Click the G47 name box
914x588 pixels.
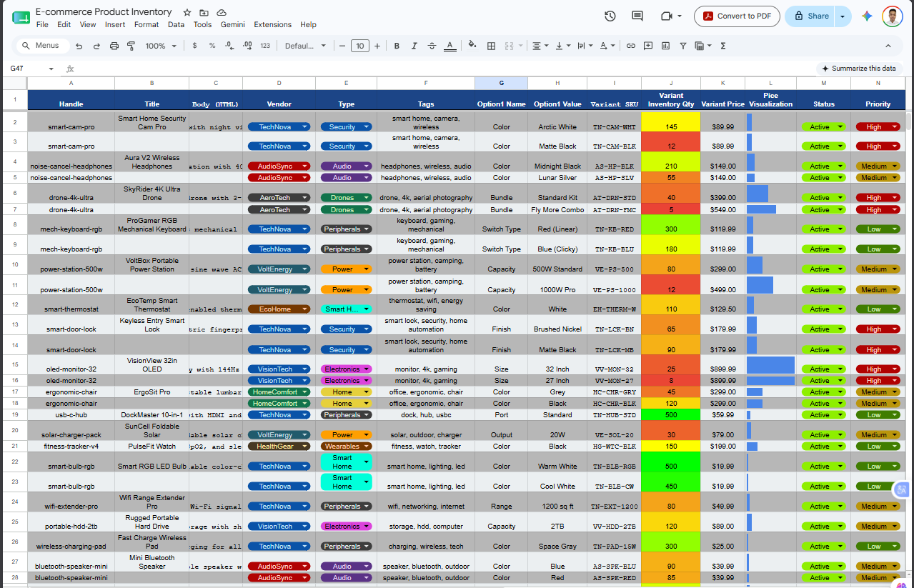click(26, 69)
